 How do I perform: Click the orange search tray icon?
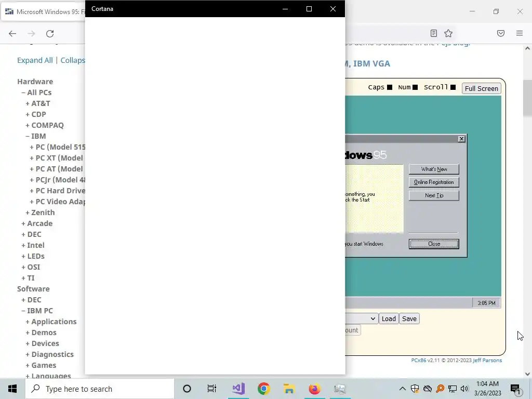pos(440,389)
